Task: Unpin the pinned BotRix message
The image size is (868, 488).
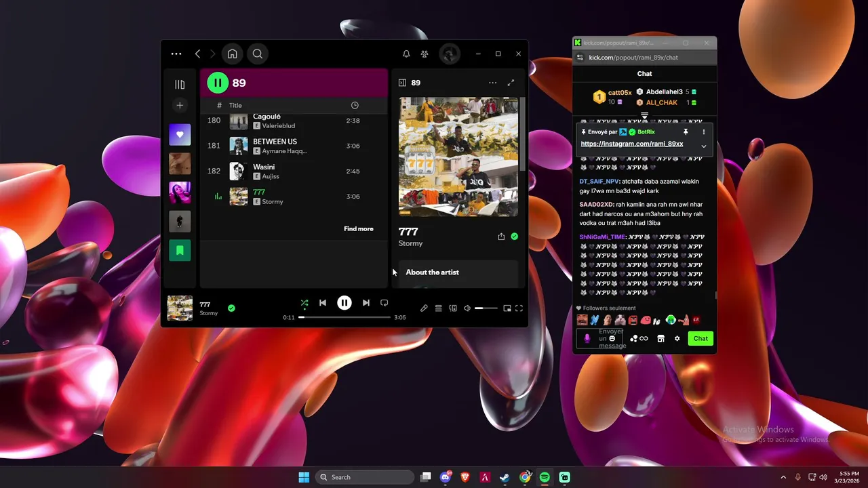Action: coord(686,132)
